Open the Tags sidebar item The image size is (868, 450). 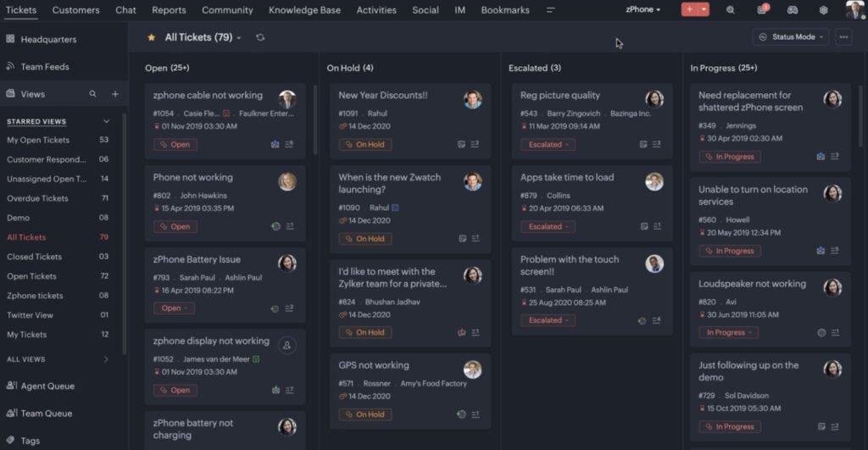pyautogui.click(x=23, y=441)
